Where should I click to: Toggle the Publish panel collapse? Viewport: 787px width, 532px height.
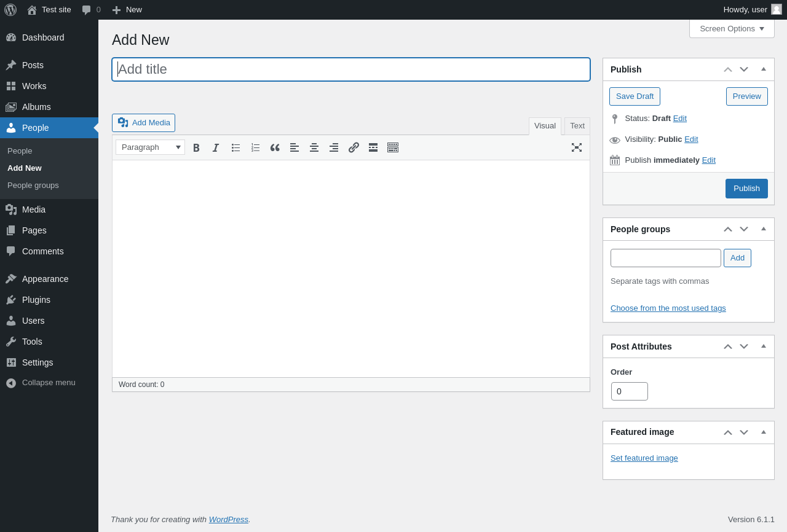tap(764, 69)
